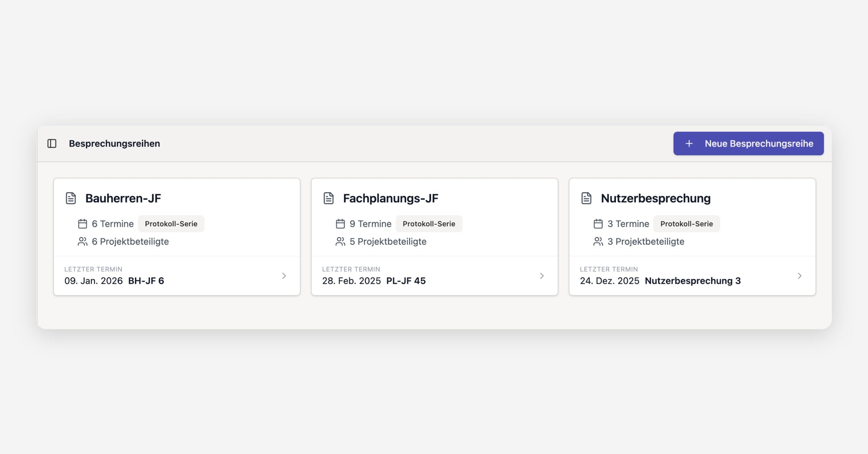Click the Protokoll-Serie badge on Nutzerbesprechung
Screen dimensions: 868x454
tap(686, 224)
